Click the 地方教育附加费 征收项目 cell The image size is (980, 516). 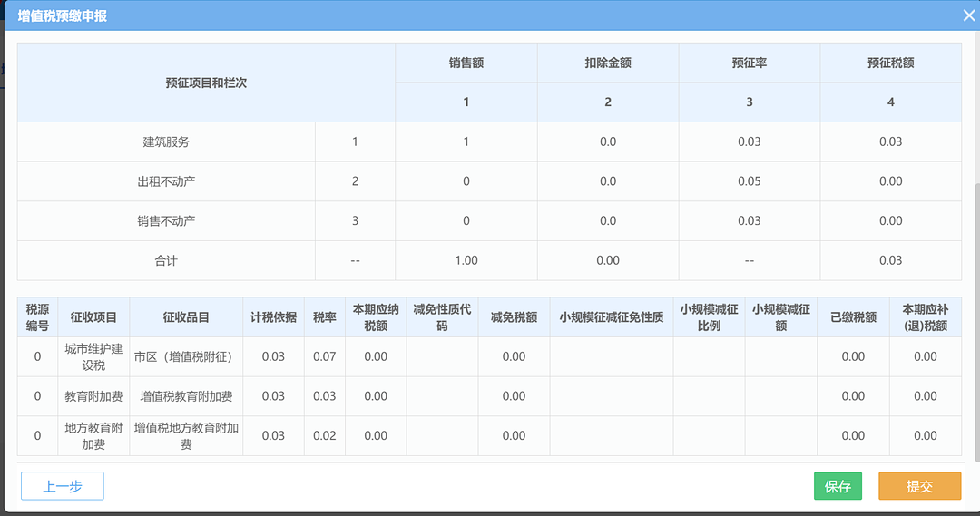[93, 436]
